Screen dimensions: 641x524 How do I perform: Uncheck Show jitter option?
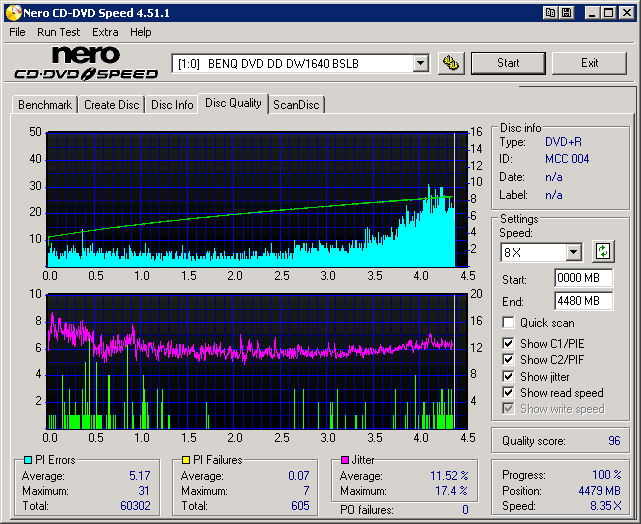pyautogui.click(x=509, y=376)
